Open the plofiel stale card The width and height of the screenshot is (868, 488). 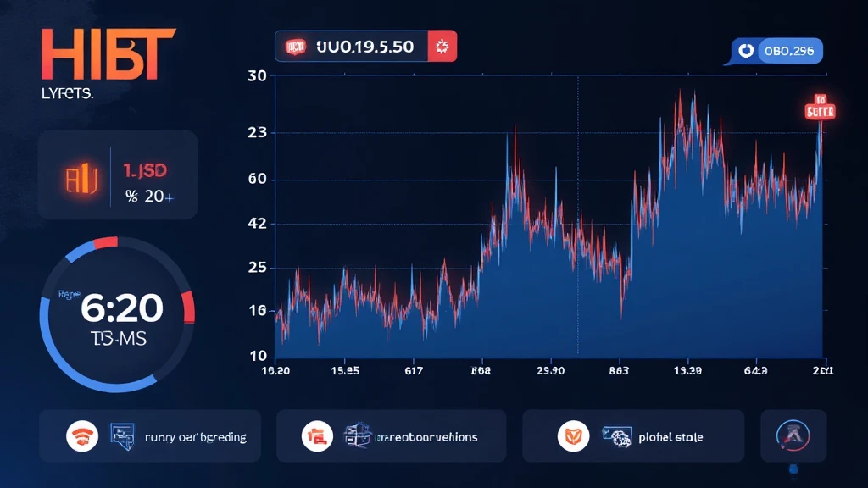point(633,436)
